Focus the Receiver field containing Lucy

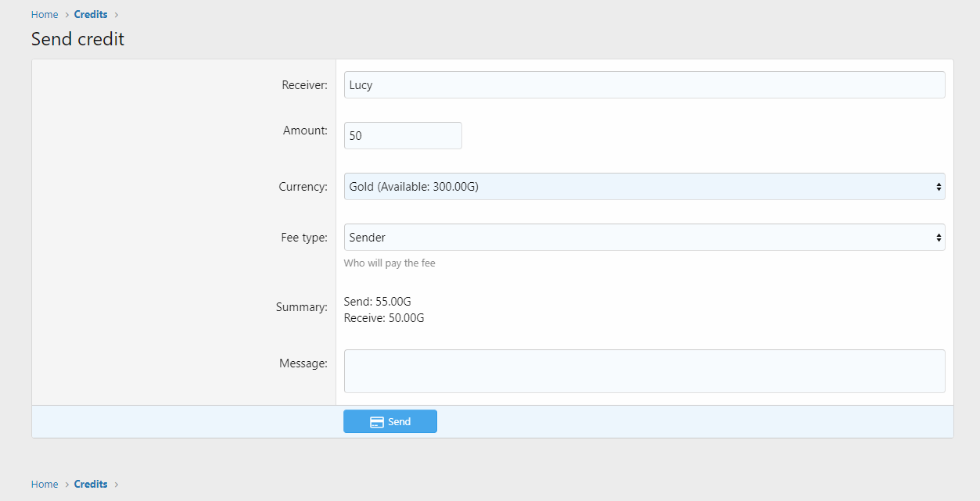point(644,85)
